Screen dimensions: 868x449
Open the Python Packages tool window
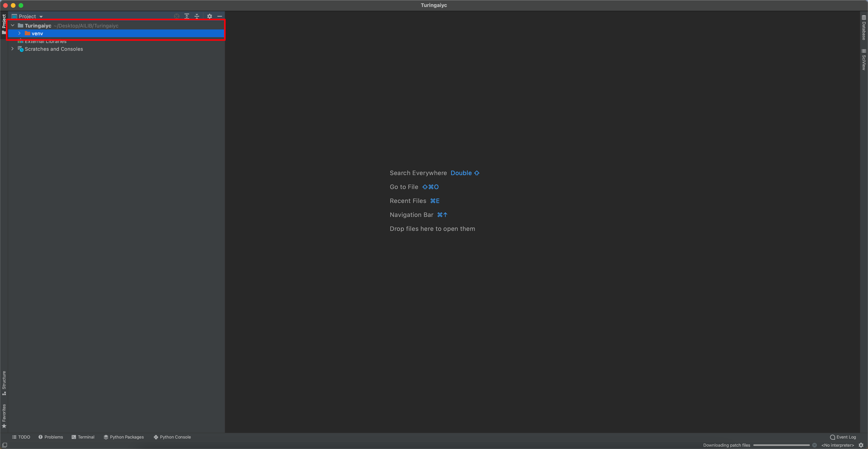point(124,437)
